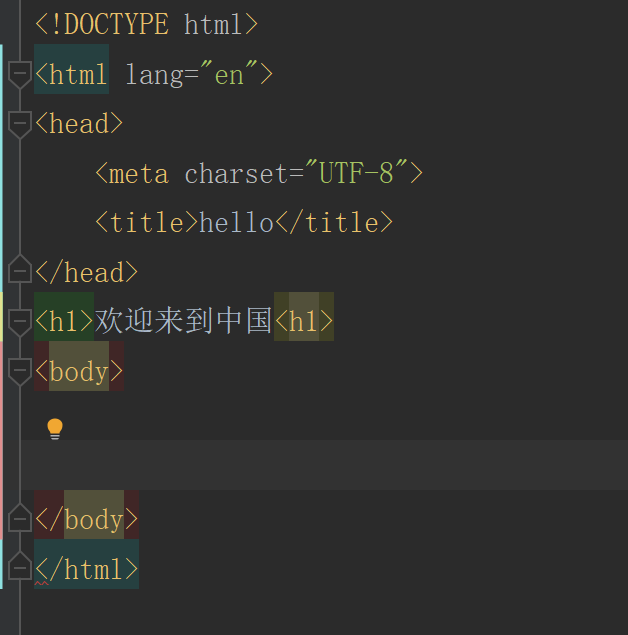Click the opening <body> tag text

[x=79, y=371]
